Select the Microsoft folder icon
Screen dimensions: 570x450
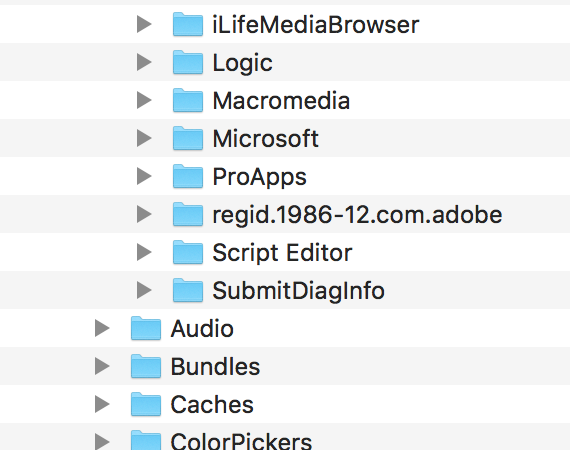[x=188, y=138]
